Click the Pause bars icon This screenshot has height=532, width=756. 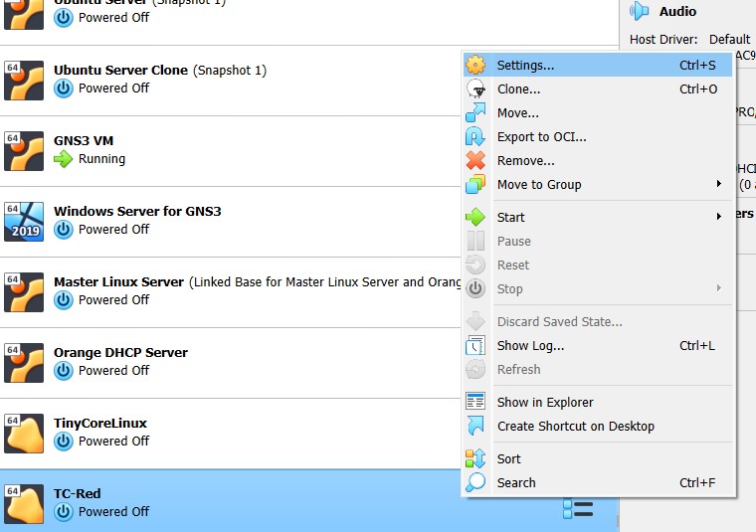pos(475,241)
